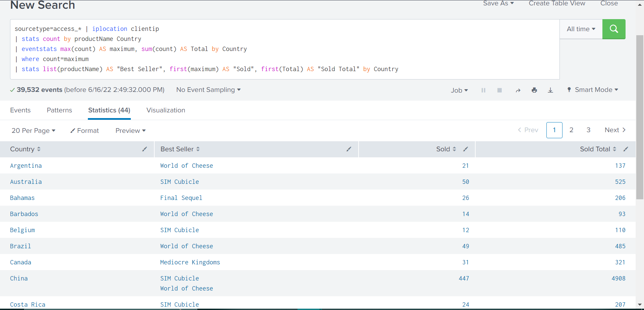The width and height of the screenshot is (644, 310).
Task: Open the All time range picker
Action: click(581, 29)
